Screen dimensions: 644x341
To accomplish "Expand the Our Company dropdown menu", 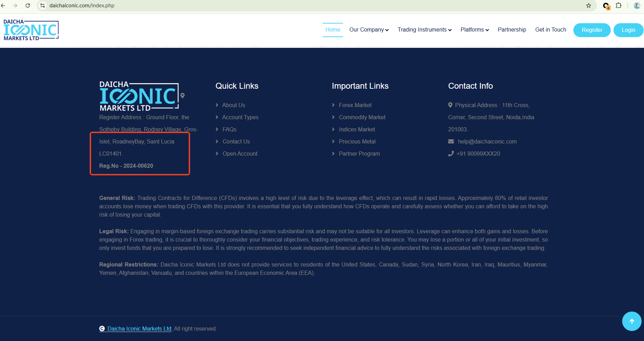I will [x=369, y=30].
